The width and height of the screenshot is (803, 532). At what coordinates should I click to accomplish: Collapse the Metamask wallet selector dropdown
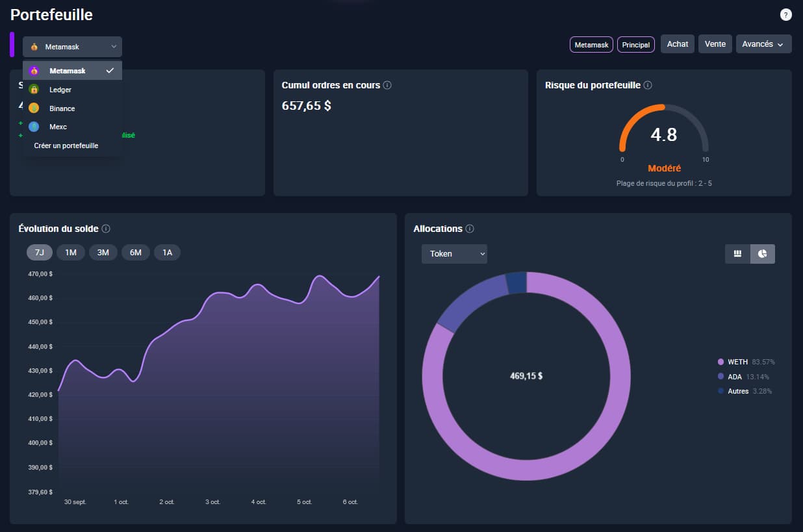point(72,46)
